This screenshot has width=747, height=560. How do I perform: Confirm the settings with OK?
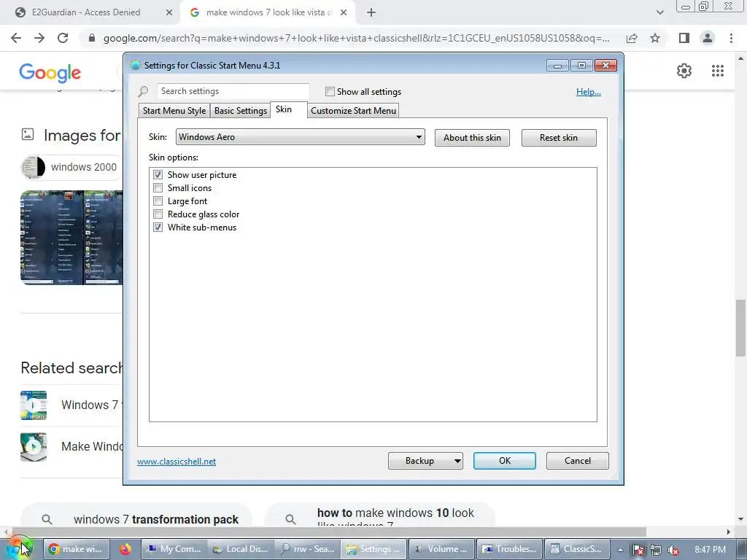tap(505, 461)
